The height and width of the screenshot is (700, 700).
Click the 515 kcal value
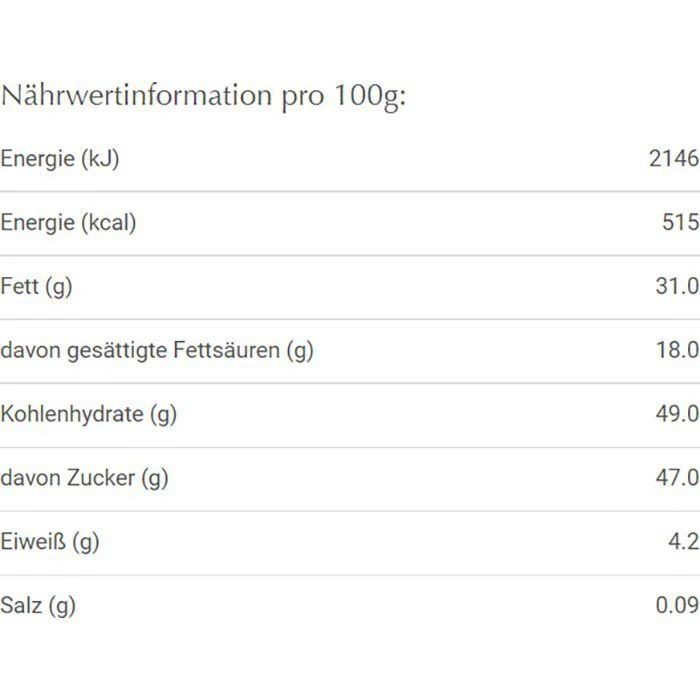point(680,222)
